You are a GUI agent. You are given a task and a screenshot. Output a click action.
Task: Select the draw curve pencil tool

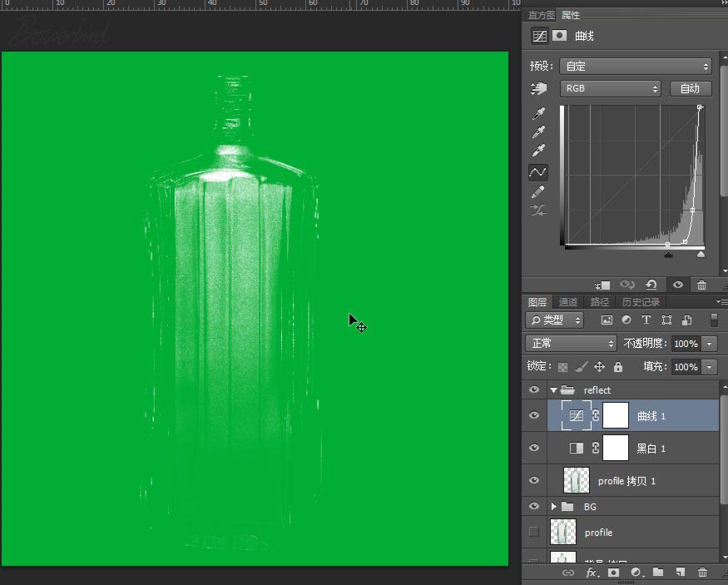coord(538,192)
